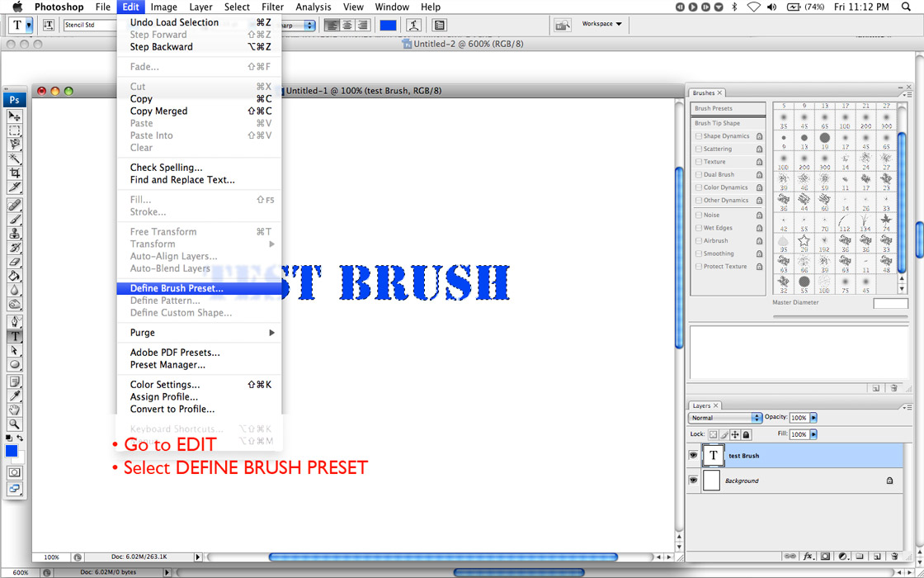Select the Healing Brush tool

point(15,205)
